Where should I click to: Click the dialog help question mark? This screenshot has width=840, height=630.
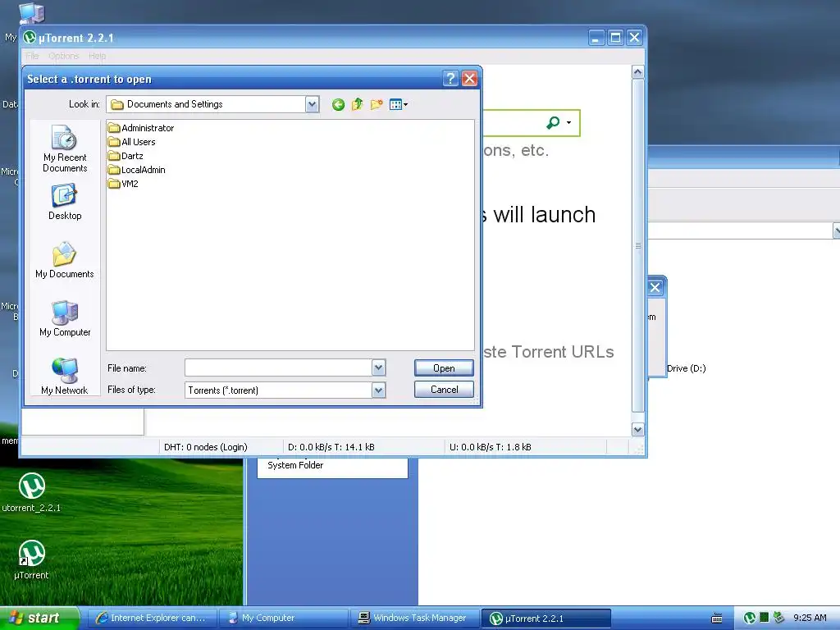pos(450,79)
